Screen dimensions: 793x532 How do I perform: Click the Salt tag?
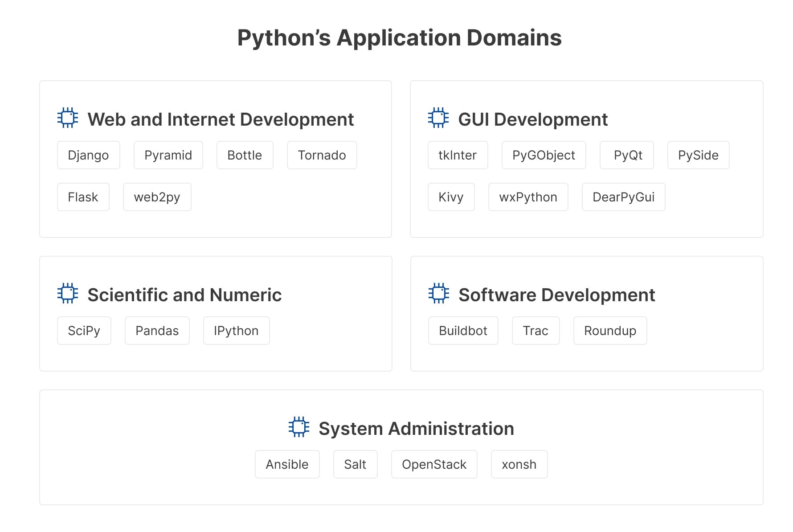pyautogui.click(x=356, y=464)
